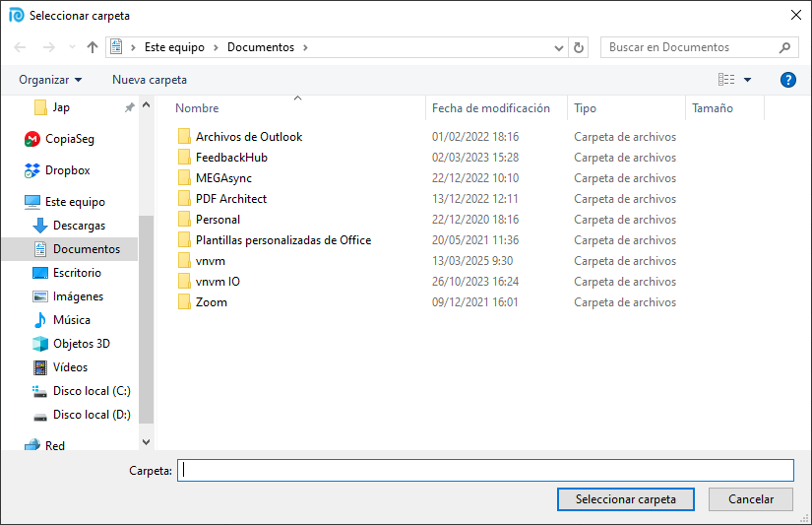Open the help question mark icon
The image size is (812, 525).
[x=787, y=80]
